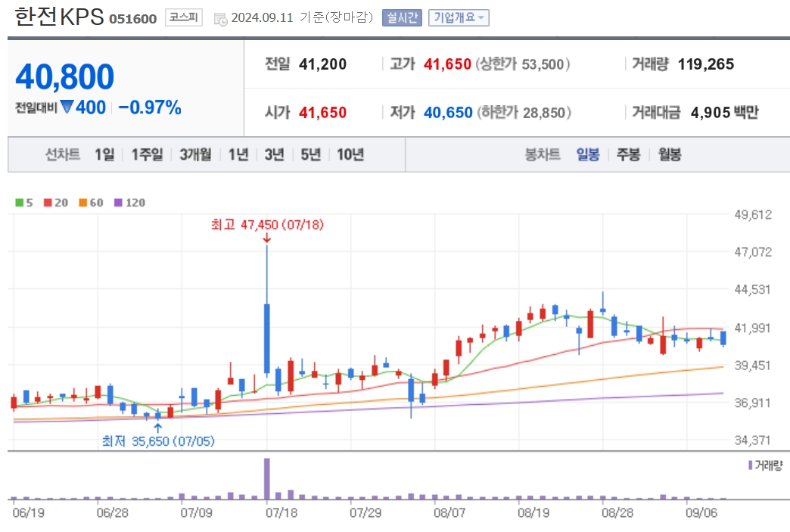Viewport: 790px width, 532px height.
Task: Click the 실시간 real-time button
Action: click(402, 17)
